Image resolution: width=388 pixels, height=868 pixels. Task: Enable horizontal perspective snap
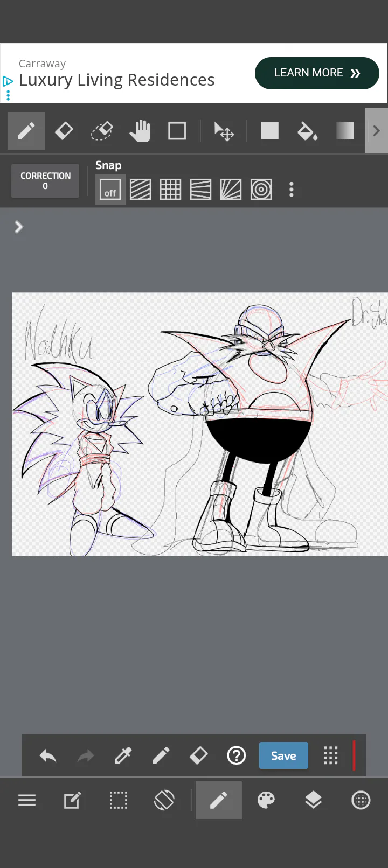click(201, 190)
